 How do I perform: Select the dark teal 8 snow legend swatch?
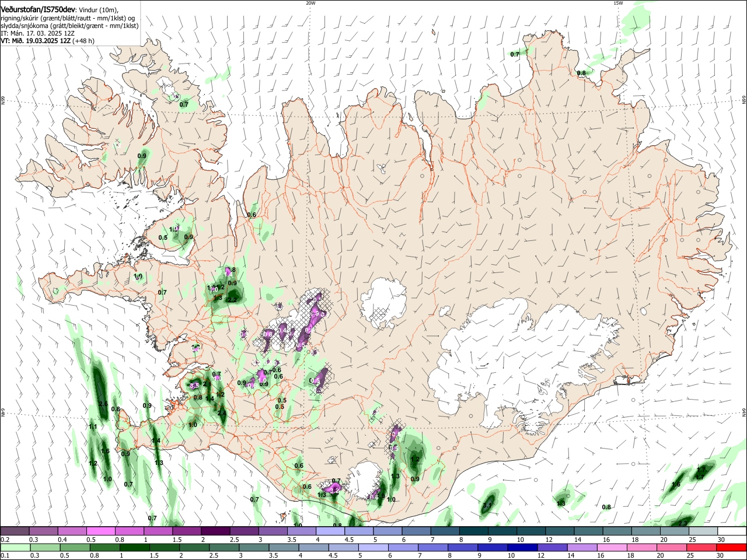click(474, 531)
